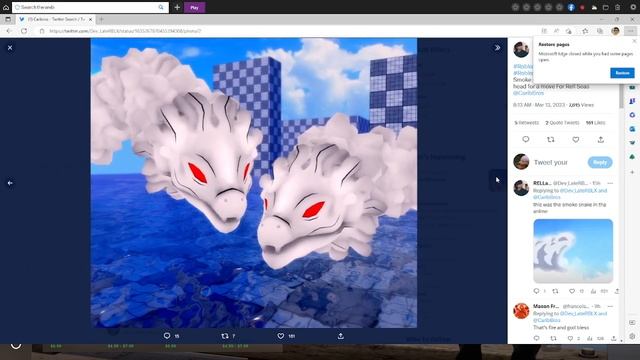Add the page to favorites with the star icon
Image resolution: width=640 pixels, height=360 pixels.
pyautogui.click(x=585, y=31)
